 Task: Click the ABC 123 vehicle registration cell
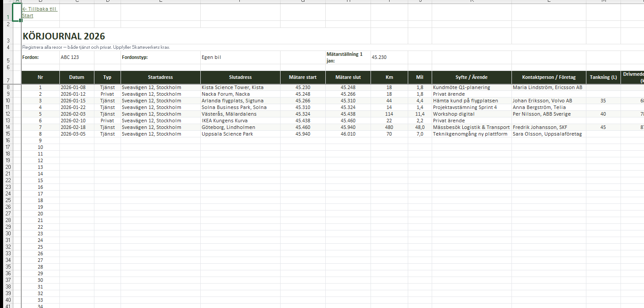(70, 57)
